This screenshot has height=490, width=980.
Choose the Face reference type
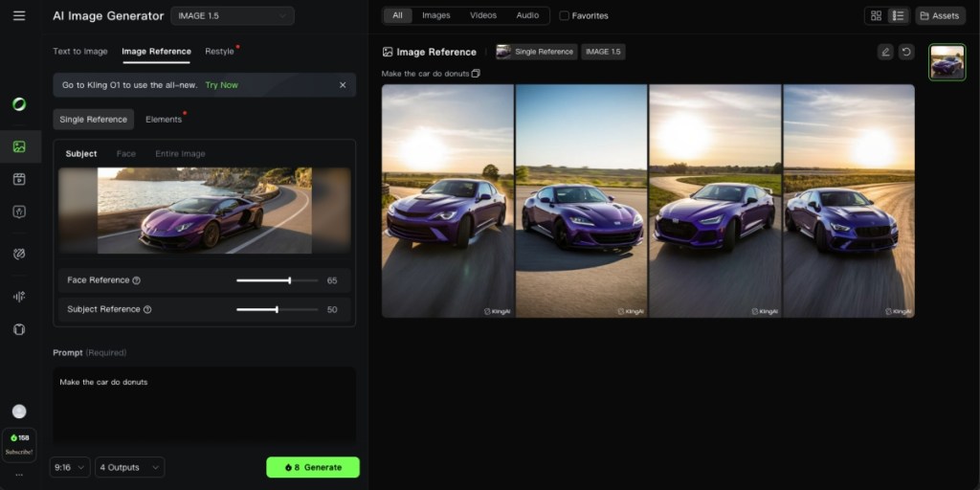pyautogui.click(x=125, y=154)
